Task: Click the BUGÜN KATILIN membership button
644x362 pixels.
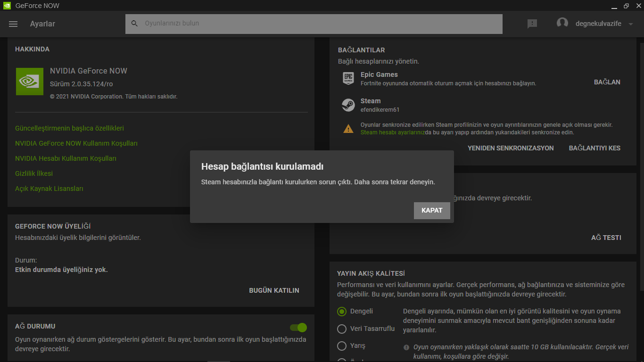Action: [274, 290]
